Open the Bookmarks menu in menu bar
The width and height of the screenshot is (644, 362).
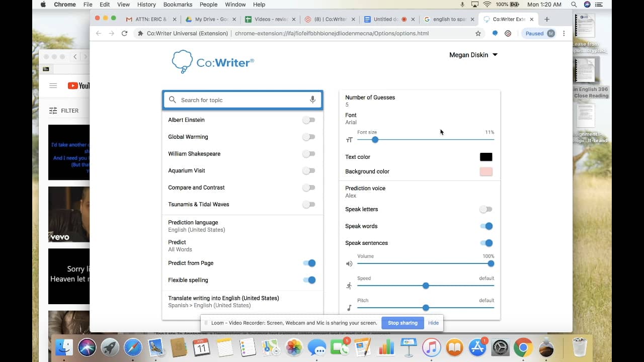(x=178, y=5)
